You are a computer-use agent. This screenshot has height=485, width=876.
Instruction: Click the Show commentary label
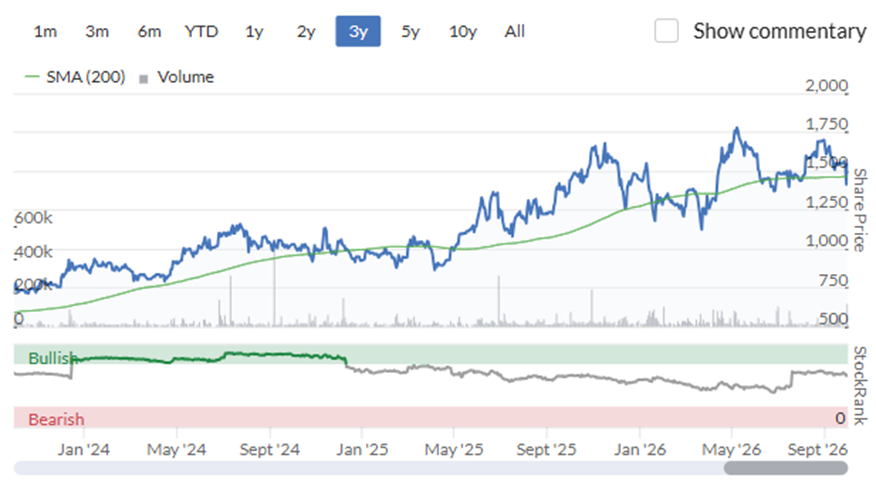click(779, 31)
